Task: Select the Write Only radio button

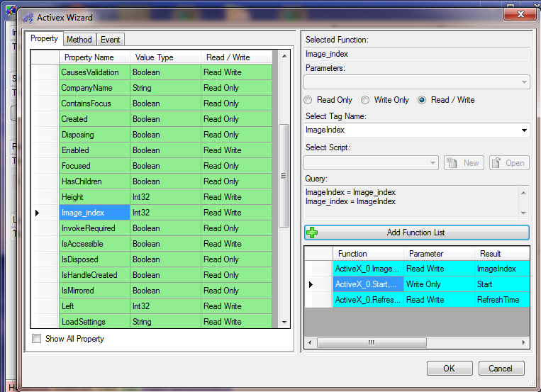Action: [365, 100]
